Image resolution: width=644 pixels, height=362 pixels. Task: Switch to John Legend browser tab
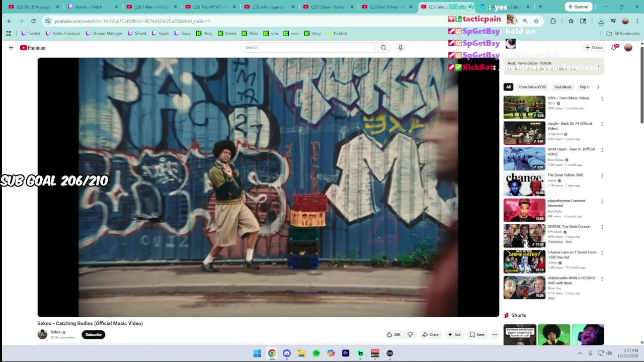point(269,7)
